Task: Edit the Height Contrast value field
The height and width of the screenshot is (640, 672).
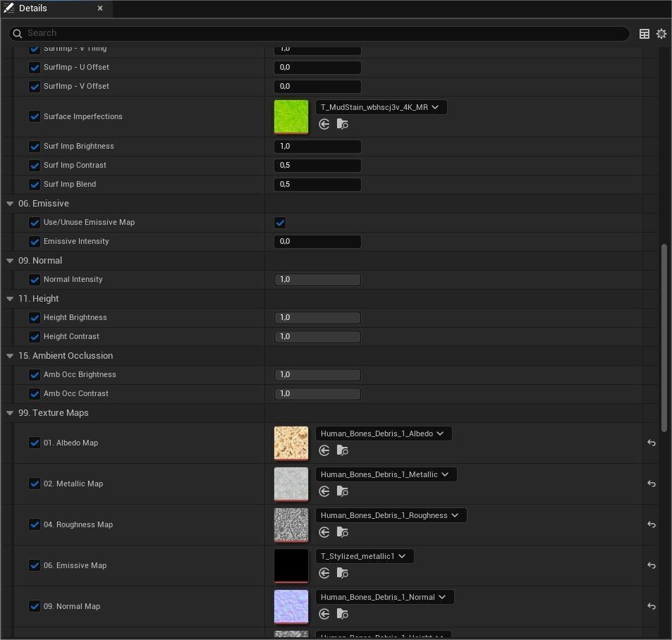Action: (317, 337)
